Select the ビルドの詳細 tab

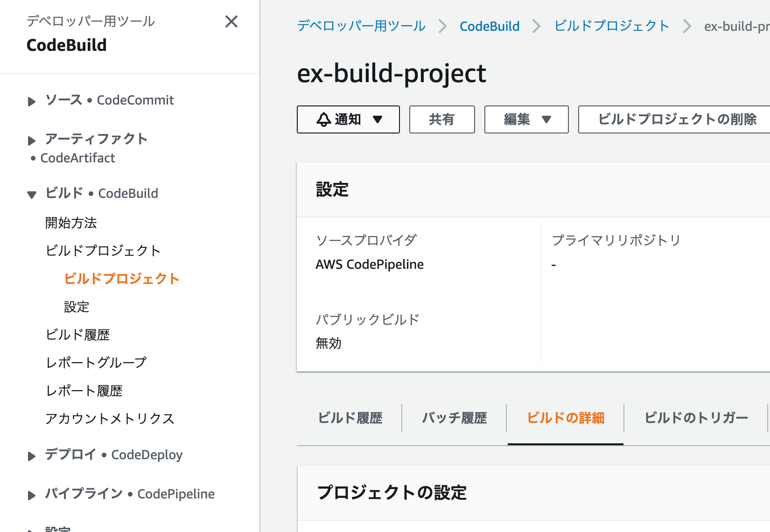[566, 418]
